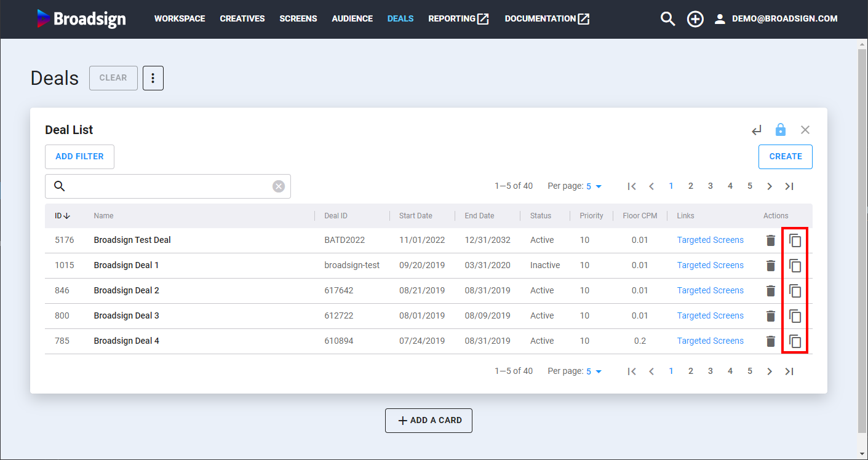Click Add Filter button
Image resolution: width=868 pixels, height=460 pixels.
(79, 157)
